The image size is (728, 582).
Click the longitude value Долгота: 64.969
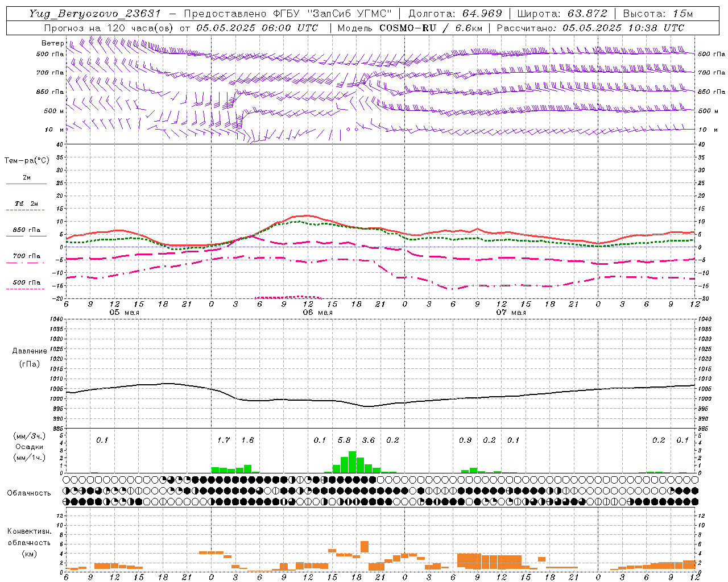[456, 14]
